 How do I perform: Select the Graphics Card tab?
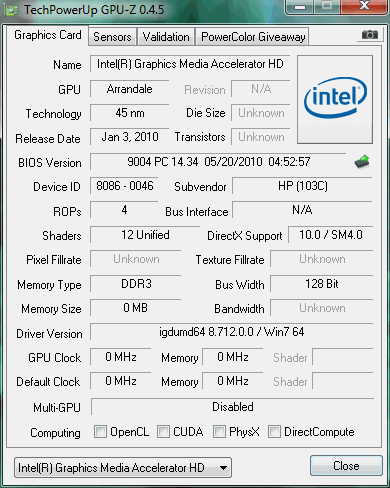click(48, 35)
